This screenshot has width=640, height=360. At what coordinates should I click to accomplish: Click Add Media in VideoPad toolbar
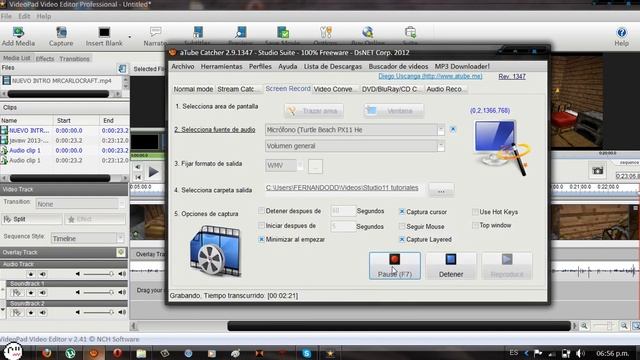18,36
